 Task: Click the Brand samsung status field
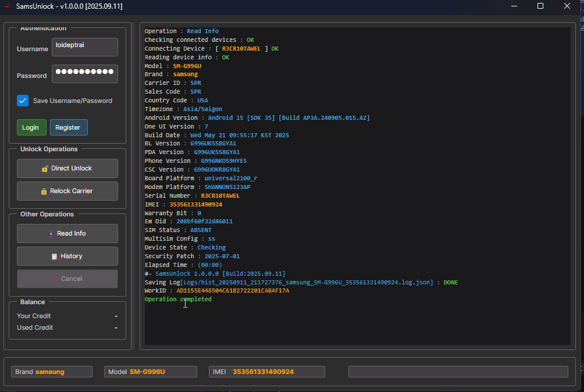point(52,372)
